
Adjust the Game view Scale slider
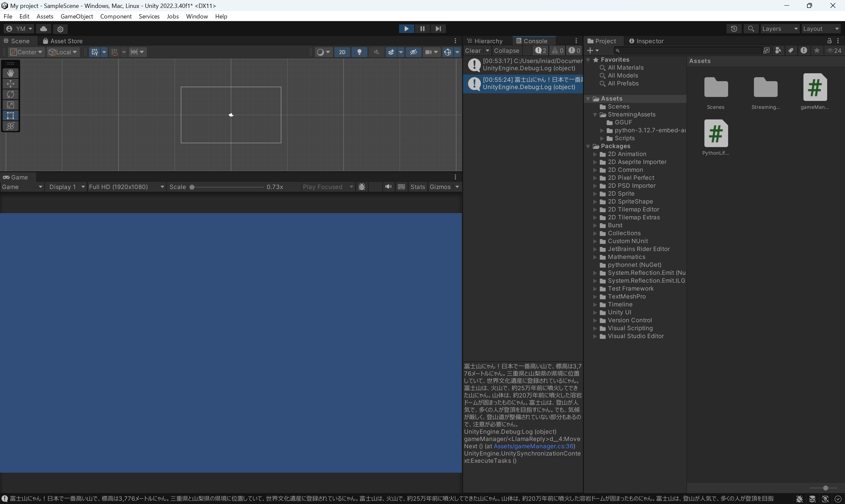[x=192, y=187]
